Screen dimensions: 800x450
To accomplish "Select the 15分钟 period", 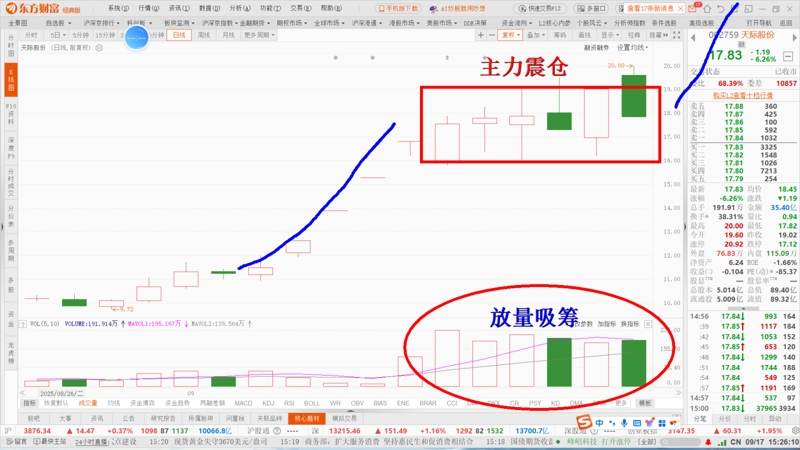I will click(105, 35).
